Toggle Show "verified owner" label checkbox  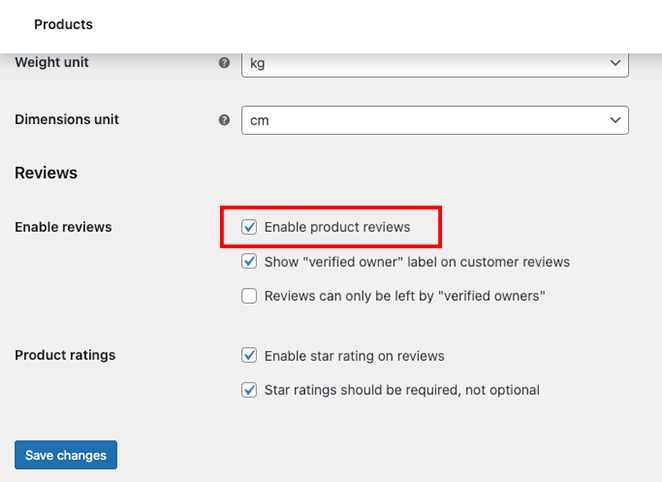[249, 262]
